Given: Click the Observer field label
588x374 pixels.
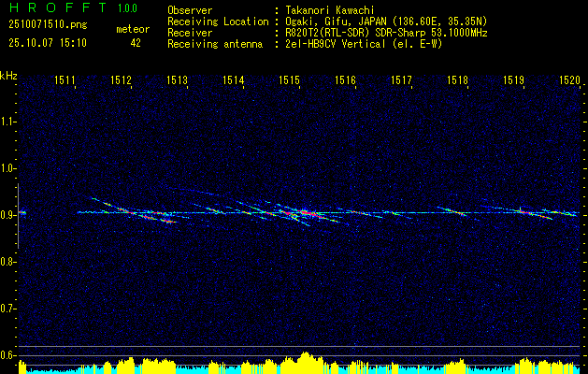Looking at the screenshot, I should point(190,10).
